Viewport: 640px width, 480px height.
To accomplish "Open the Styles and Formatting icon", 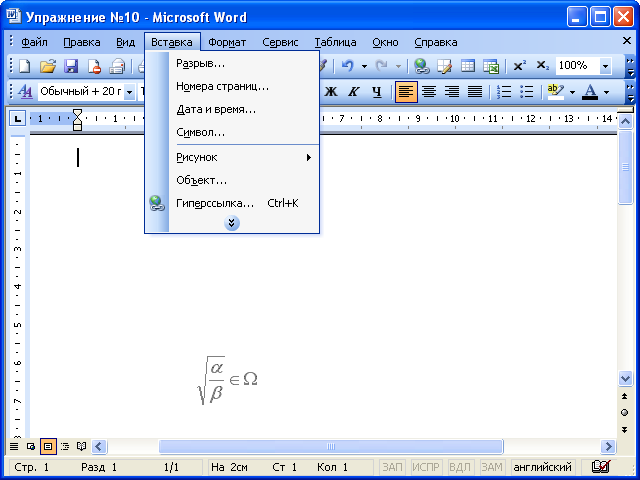I will coord(25,91).
